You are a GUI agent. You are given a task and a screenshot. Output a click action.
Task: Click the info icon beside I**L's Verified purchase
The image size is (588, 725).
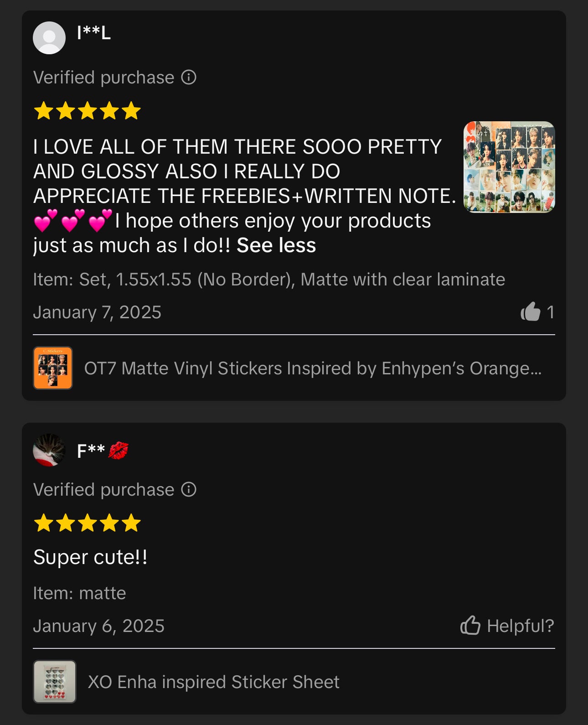[189, 78]
